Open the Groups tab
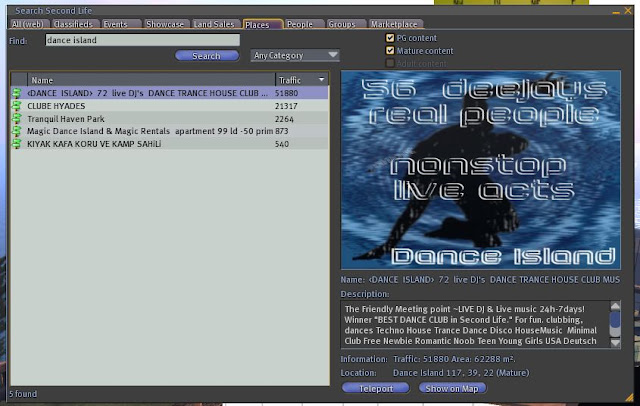 coord(345,24)
